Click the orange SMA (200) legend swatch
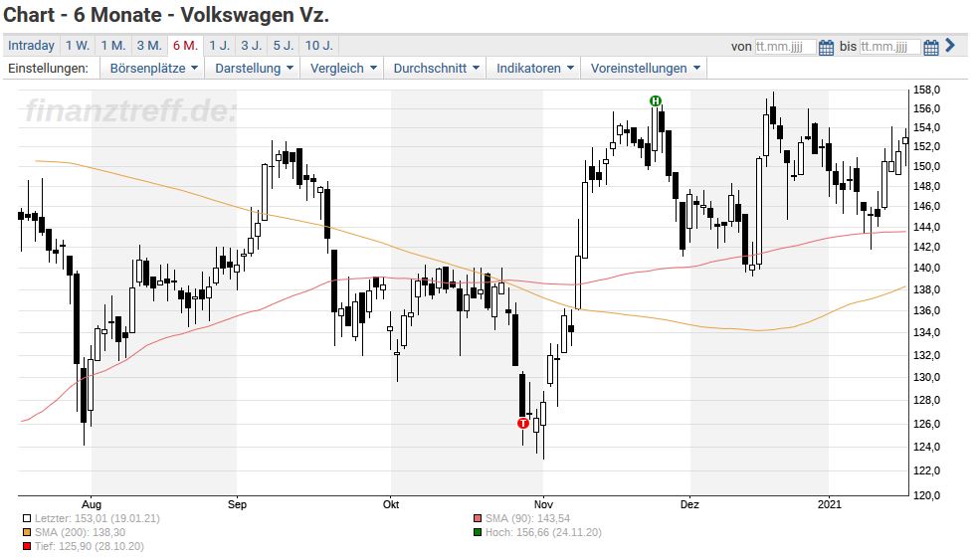 tap(27, 532)
